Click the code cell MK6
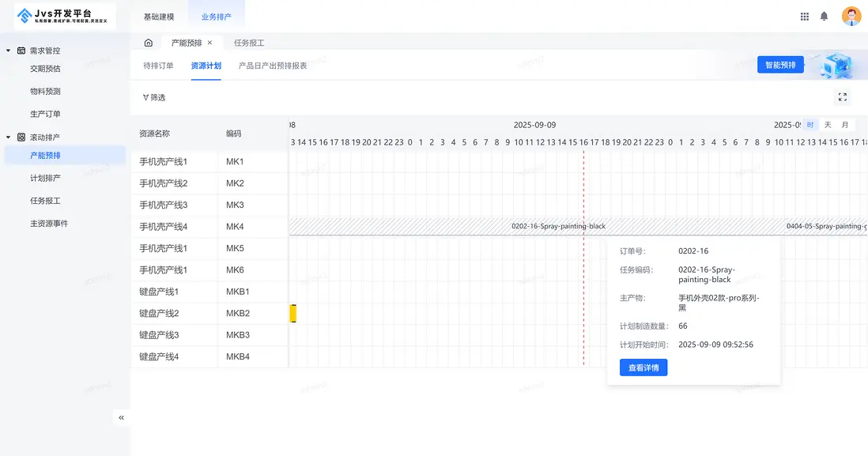This screenshot has width=868, height=456. (235, 270)
